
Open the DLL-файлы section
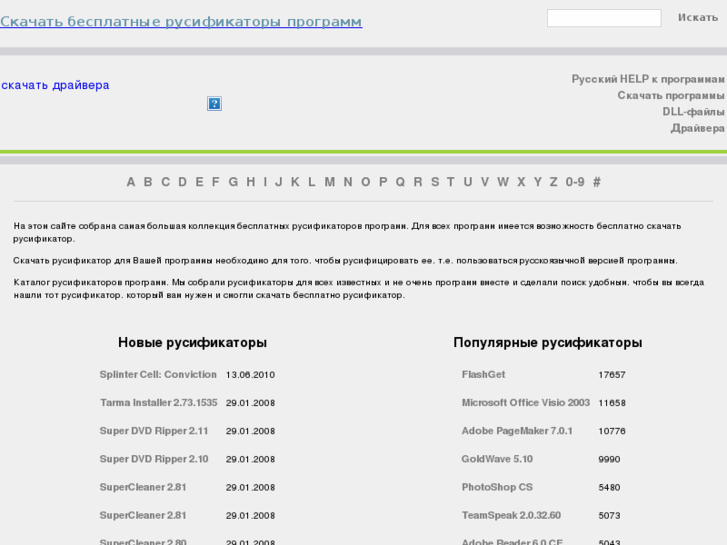click(693, 112)
